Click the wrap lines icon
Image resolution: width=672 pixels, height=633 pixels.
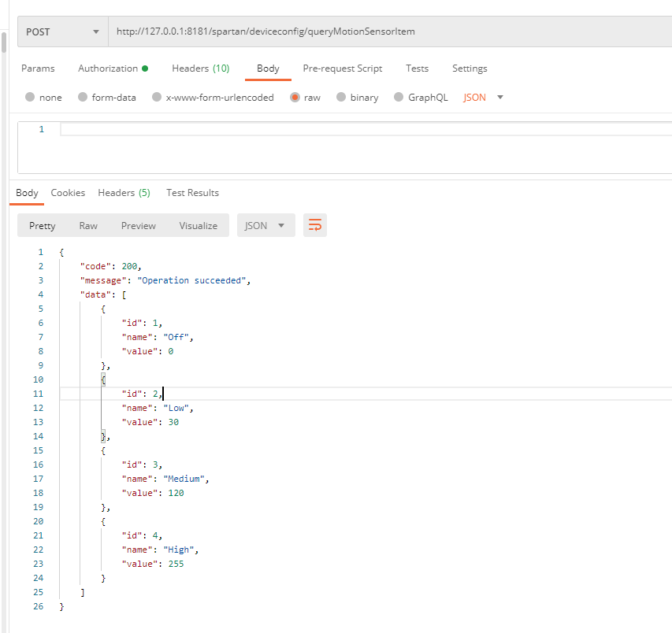[x=315, y=225]
